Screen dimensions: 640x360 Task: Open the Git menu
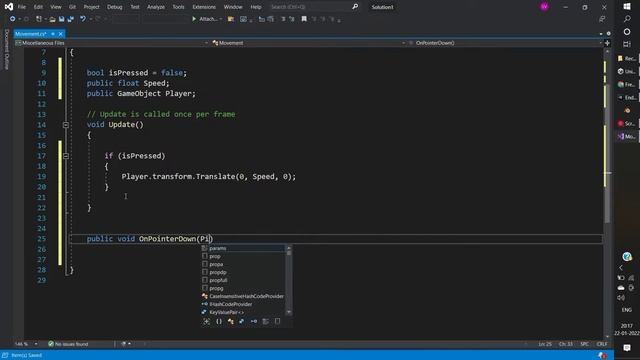tap(72, 7)
